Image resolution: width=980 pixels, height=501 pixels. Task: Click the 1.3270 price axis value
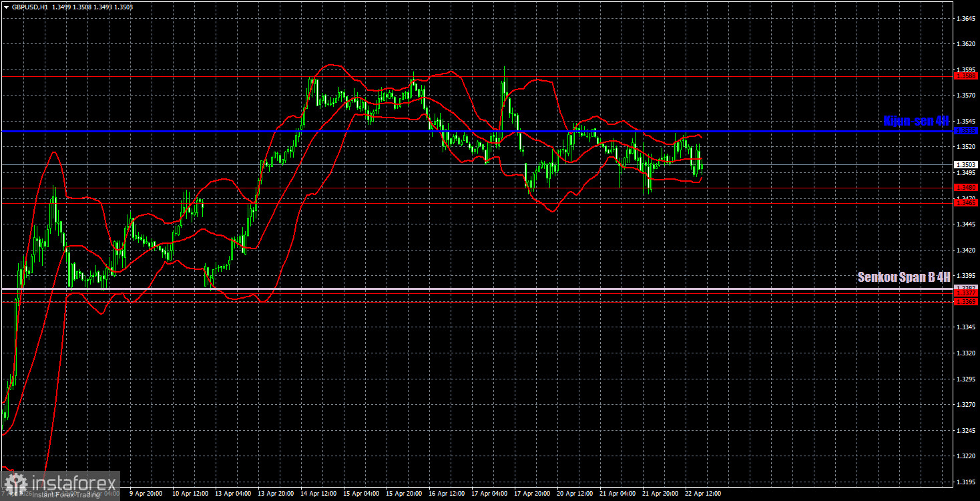tap(966, 405)
